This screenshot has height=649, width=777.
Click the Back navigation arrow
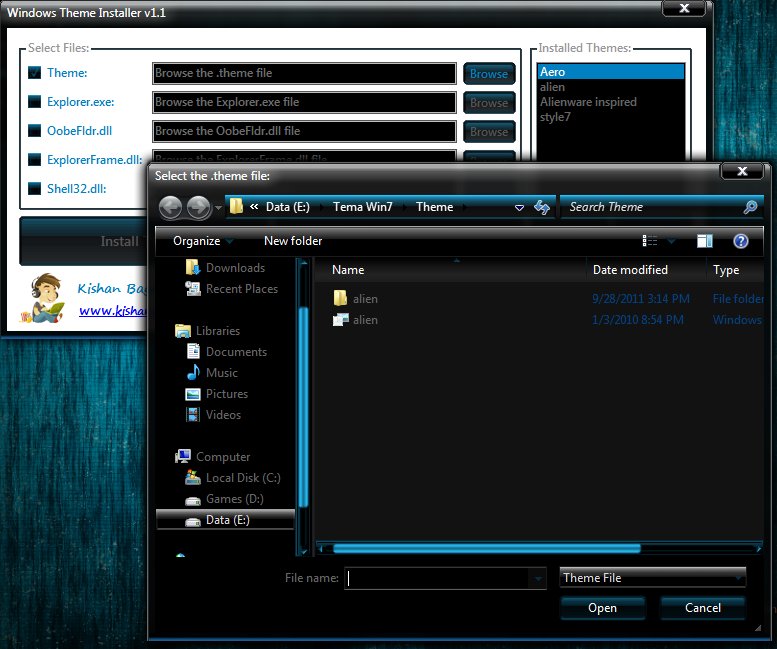[x=171, y=207]
